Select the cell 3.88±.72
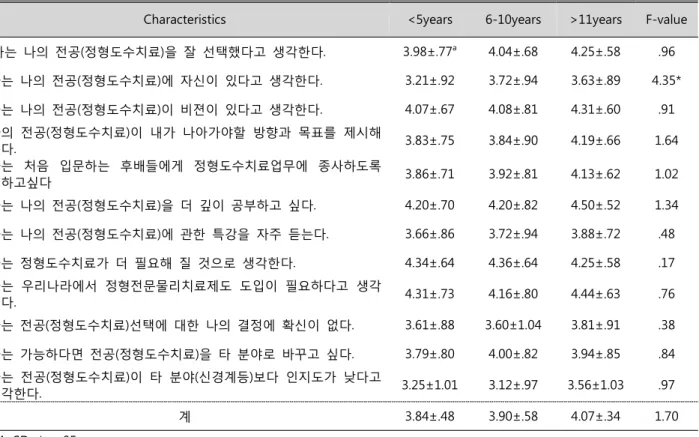The width and height of the screenshot is (699, 437). click(596, 235)
